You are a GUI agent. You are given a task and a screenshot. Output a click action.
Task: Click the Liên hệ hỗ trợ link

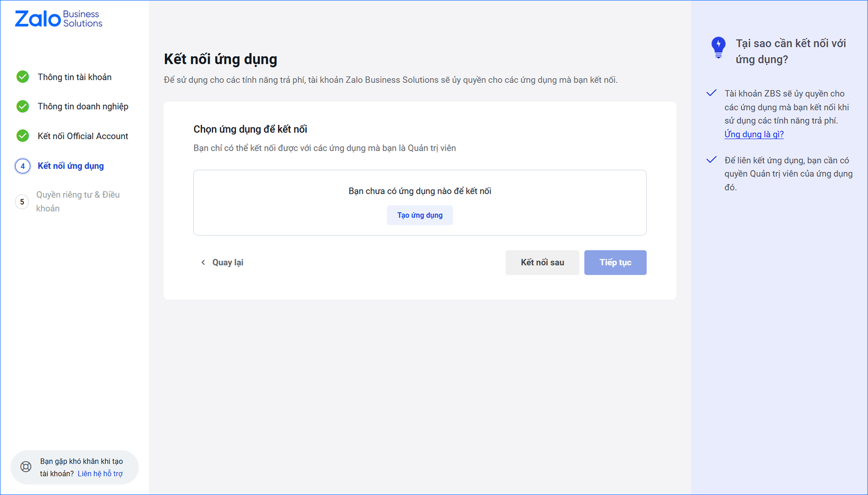coord(100,474)
